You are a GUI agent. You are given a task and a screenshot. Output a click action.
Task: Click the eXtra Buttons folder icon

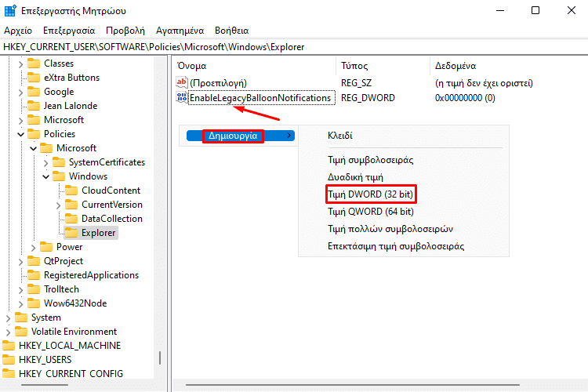pos(34,78)
